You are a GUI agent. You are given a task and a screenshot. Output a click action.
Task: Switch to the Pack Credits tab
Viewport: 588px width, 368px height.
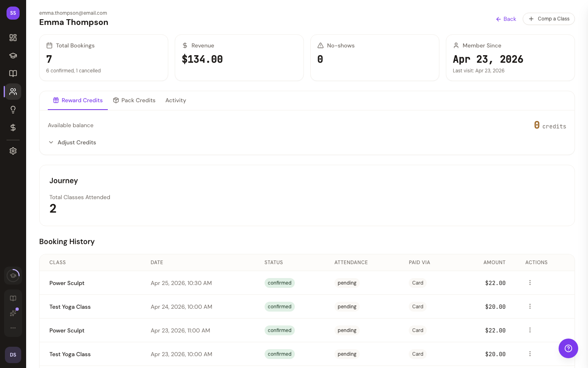pos(134,101)
